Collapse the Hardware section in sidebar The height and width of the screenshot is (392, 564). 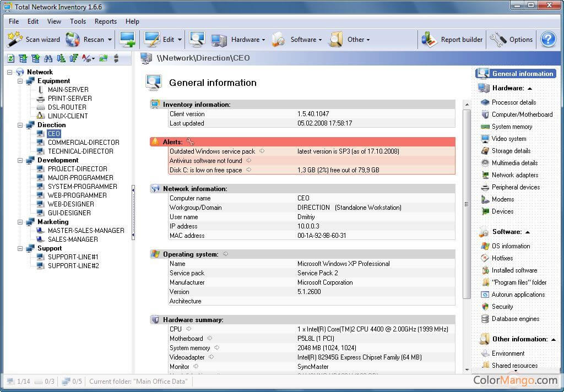coord(530,89)
